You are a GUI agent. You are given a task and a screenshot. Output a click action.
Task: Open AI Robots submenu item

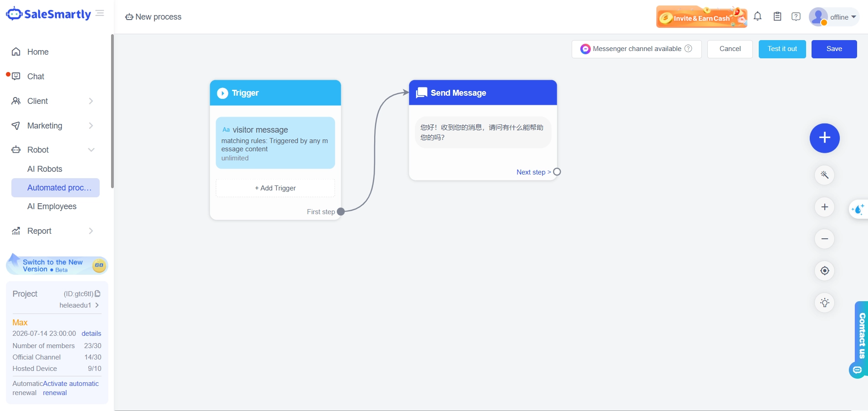[45, 169]
